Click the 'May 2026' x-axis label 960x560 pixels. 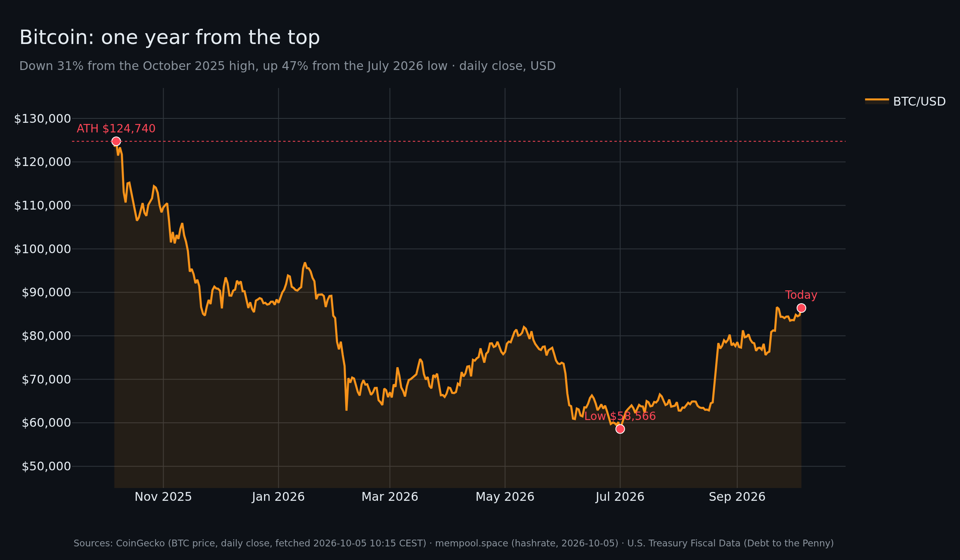click(x=505, y=497)
